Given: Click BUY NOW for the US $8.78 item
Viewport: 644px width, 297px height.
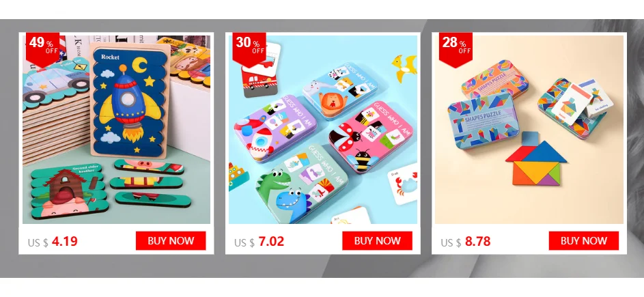Looking at the screenshot, I should point(584,241).
